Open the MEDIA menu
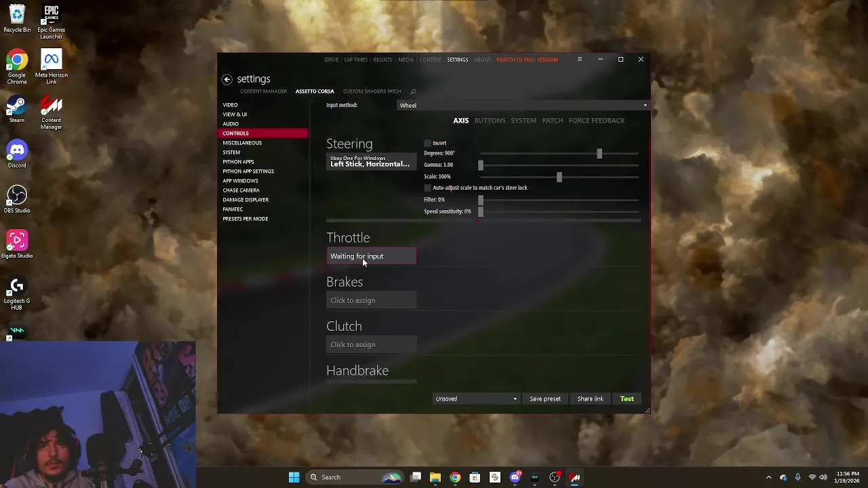 pyautogui.click(x=406, y=60)
